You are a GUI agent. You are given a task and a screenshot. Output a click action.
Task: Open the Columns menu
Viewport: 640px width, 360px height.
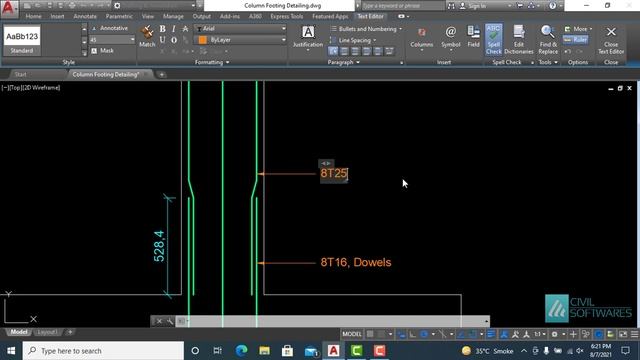point(422,38)
